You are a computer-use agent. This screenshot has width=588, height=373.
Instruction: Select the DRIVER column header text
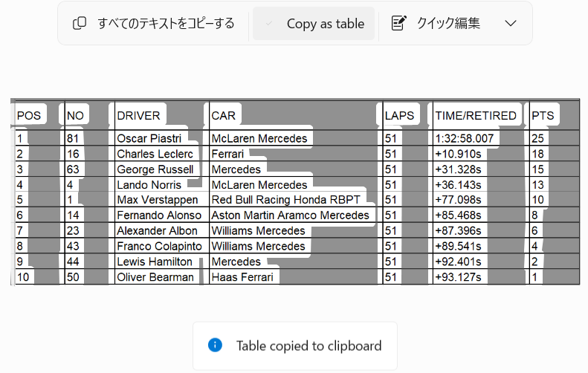[x=138, y=115]
